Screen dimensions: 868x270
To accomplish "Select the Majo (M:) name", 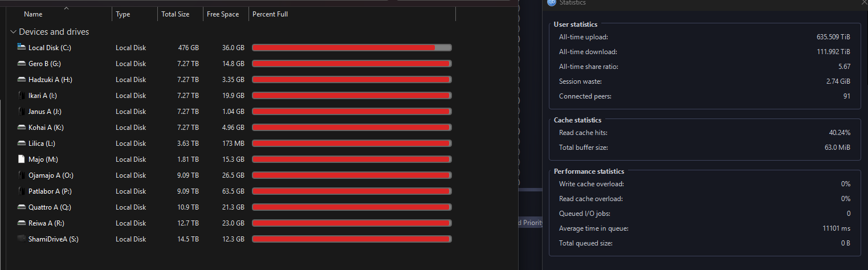I will [x=43, y=159].
